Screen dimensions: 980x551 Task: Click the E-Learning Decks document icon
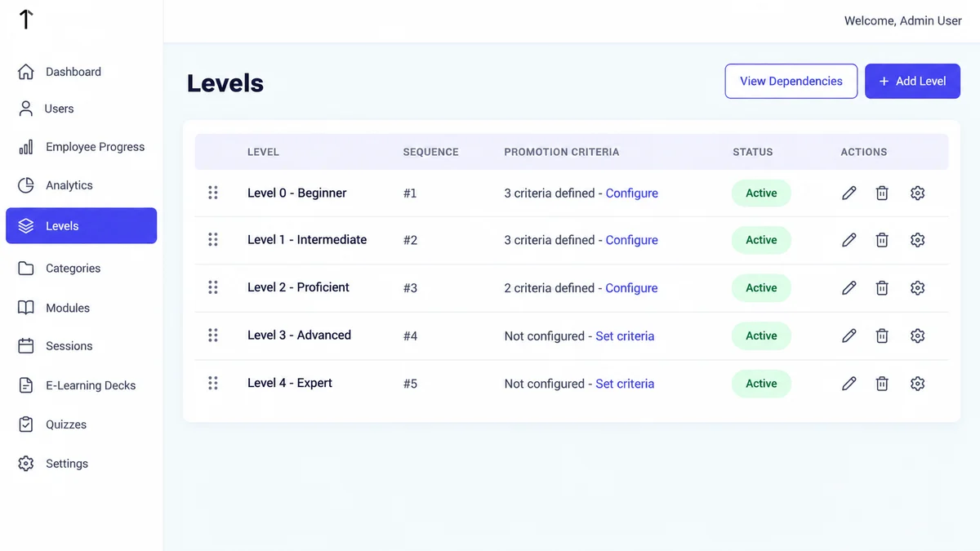click(x=26, y=385)
